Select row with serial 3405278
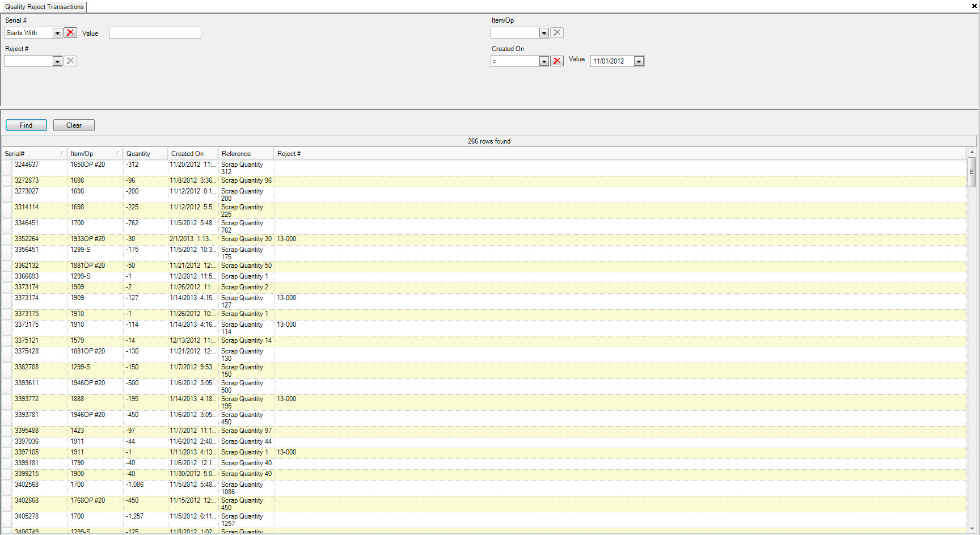980x535 pixels. pos(484,520)
